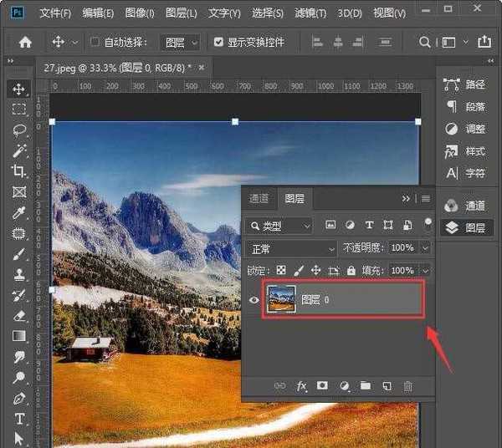Viewport: 502px width, 448px height.
Task: Select the Move tool in toolbar
Action: 18,89
